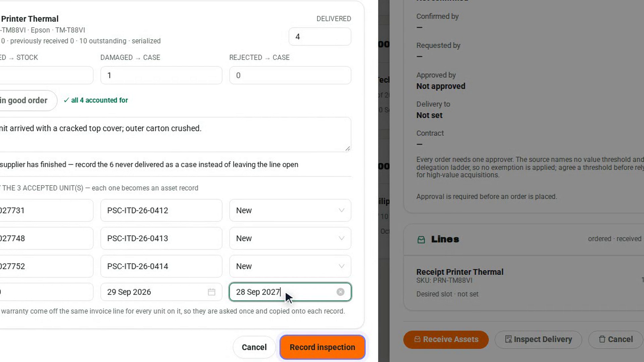Click the Inspect Delivery document icon
Screen dimensions: 644x362
click(508, 339)
